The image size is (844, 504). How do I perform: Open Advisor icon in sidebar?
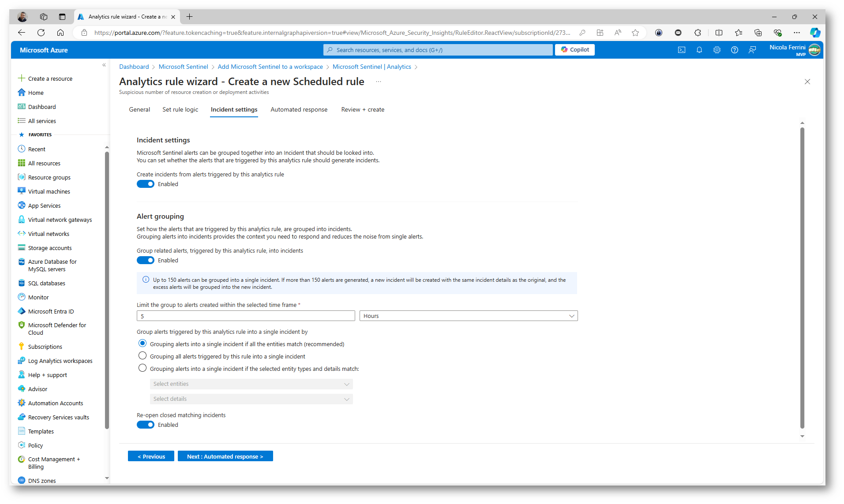click(x=21, y=388)
